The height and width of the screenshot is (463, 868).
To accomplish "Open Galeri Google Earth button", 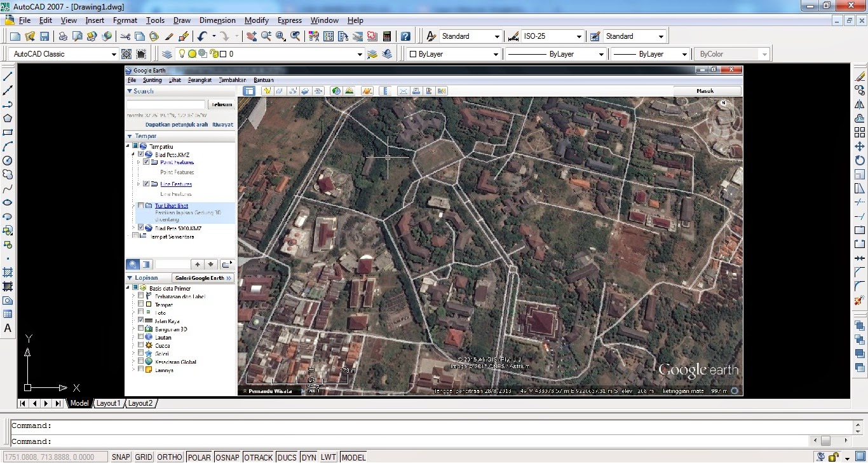I will point(203,278).
